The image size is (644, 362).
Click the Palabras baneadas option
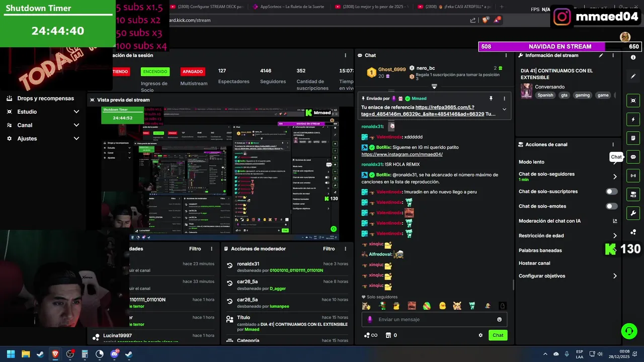(x=540, y=250)
